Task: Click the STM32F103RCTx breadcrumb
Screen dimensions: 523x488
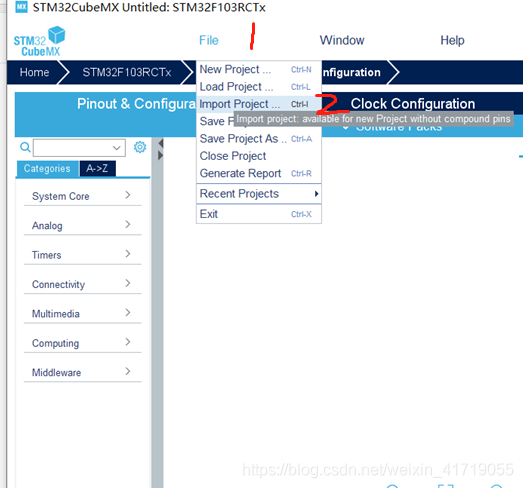Action: point(127,72)
